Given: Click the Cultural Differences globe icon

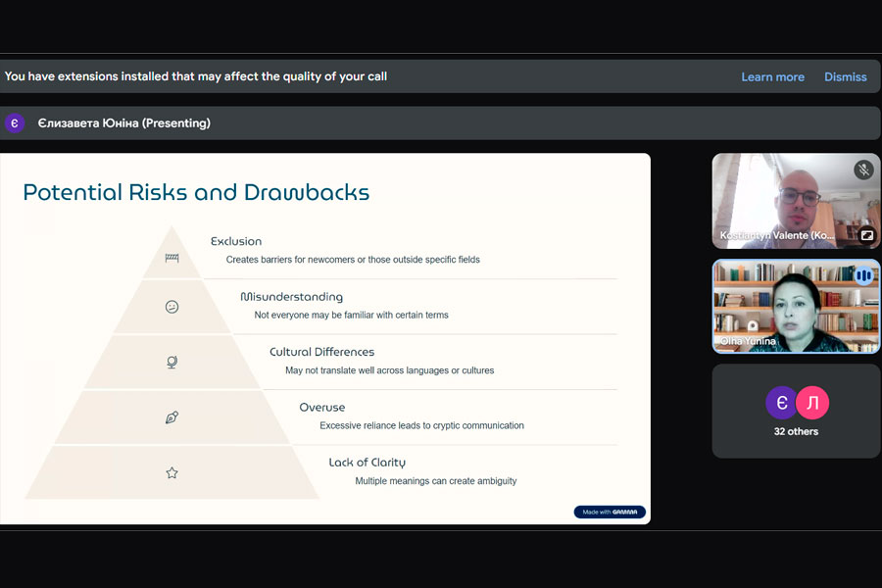Looking at the screenshot, I should click(172, 362).
